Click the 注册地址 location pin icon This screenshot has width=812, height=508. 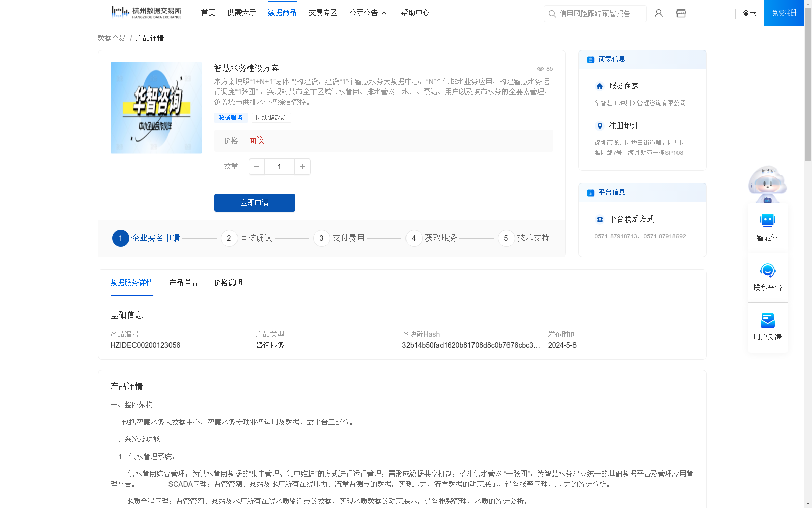tap(600, 126)
